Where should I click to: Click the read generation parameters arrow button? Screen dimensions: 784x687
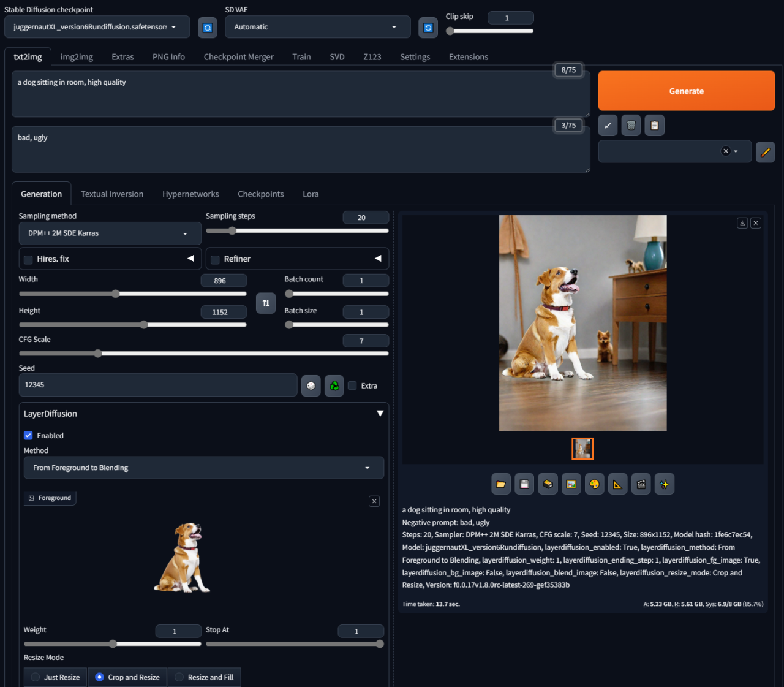pyautogui.click(x=608, y=126)
